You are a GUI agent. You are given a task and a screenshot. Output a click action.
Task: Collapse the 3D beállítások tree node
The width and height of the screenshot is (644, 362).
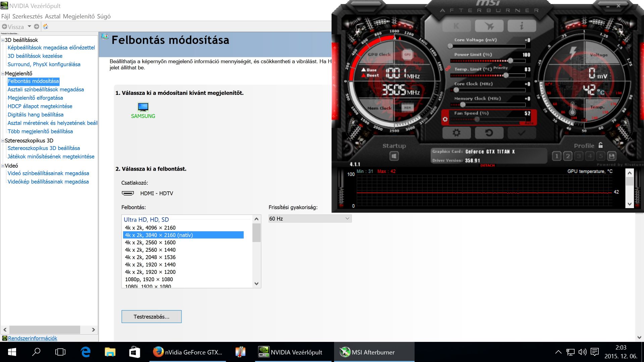click(x=3, y=40)
